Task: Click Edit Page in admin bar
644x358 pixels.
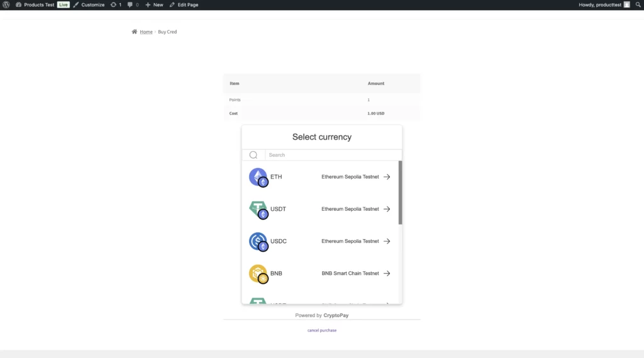Action: click(184, 4)
